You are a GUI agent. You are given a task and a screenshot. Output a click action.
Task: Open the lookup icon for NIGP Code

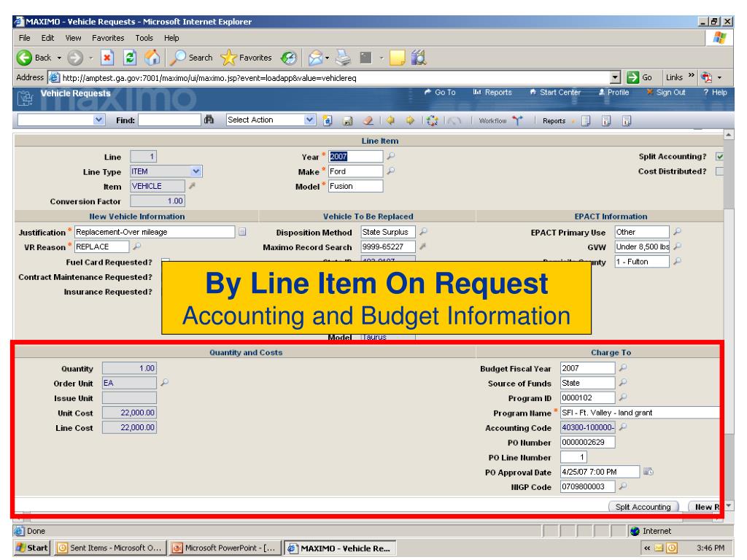point(623,486)
